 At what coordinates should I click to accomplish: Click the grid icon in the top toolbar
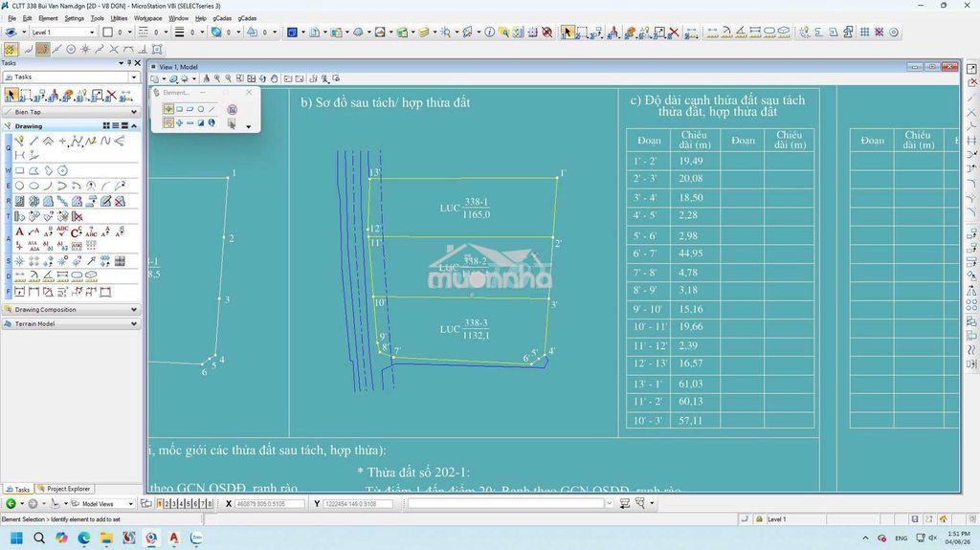[864, 32]
